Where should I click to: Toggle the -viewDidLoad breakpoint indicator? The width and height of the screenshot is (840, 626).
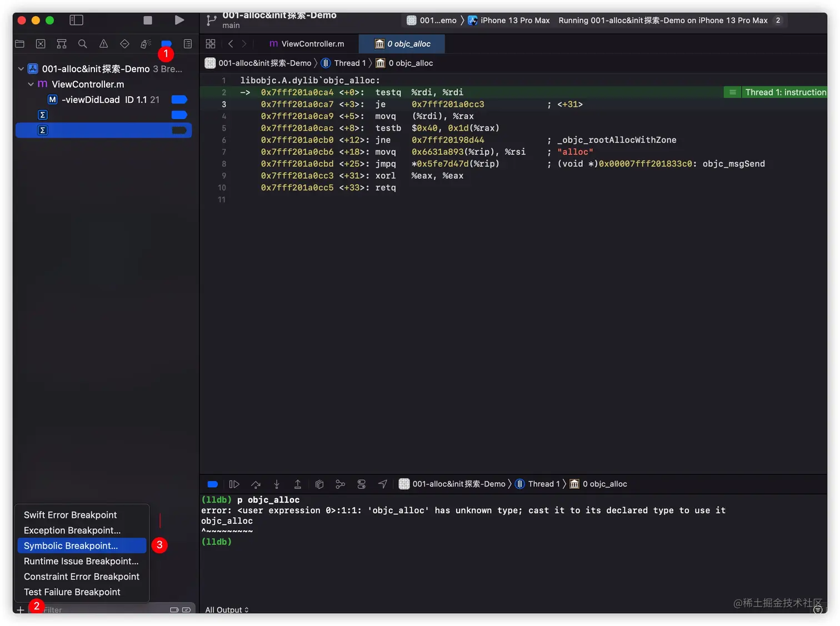pos(179,100)
